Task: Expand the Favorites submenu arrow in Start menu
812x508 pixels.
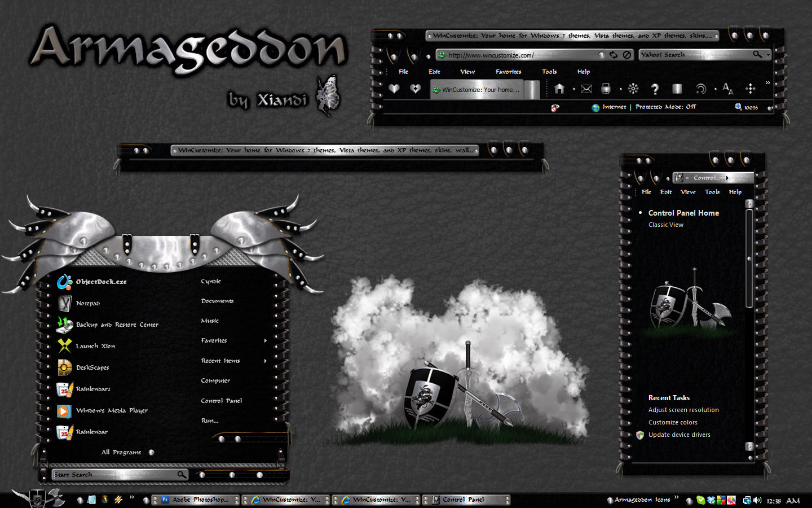Action: [265, 340]
